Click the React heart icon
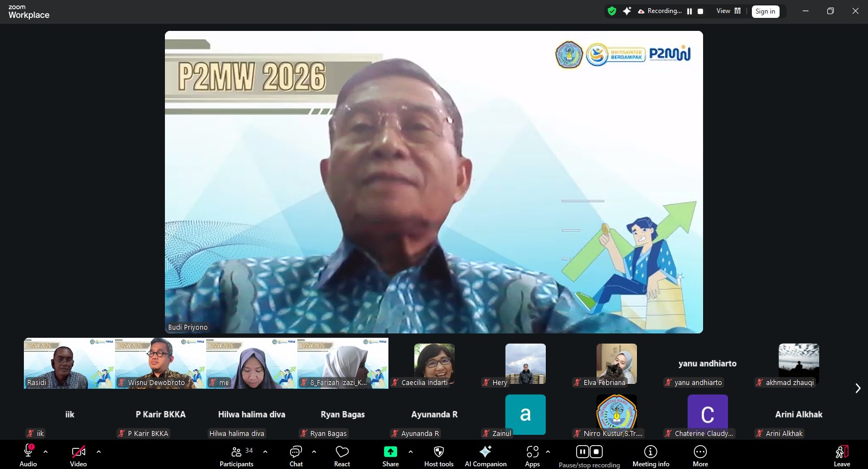868x469 pixels. click(x=342, y=452)
